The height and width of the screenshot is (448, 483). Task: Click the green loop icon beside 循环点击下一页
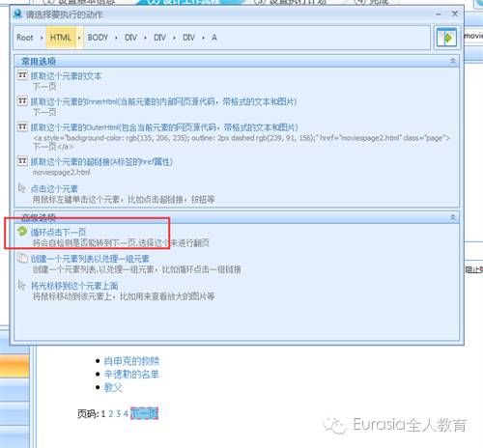click(22, 231)
